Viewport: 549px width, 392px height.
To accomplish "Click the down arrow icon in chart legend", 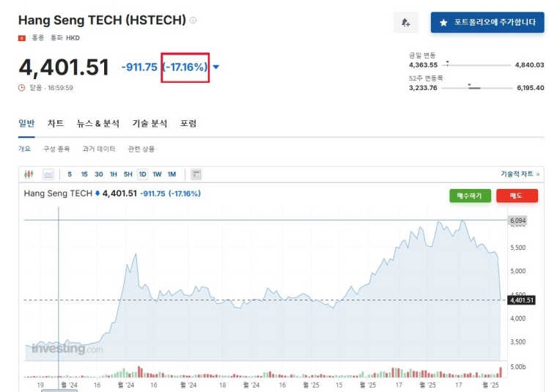I will click(x=97, y=193).
